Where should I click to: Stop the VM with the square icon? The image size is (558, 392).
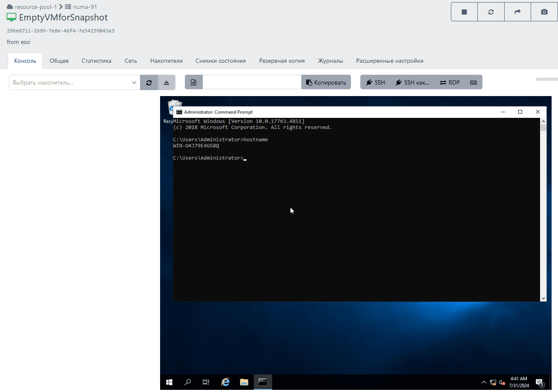(x=464, y=12)
